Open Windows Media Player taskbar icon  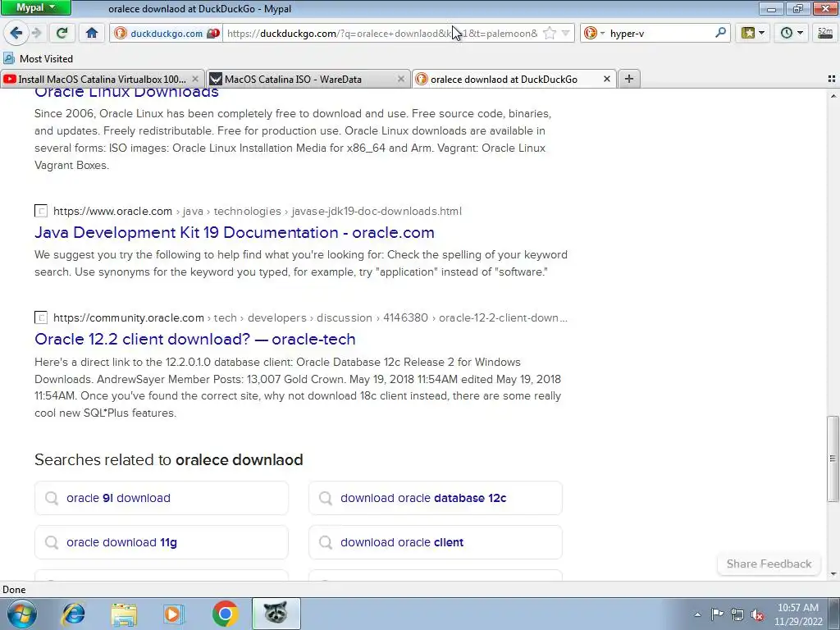click(174, 614)
